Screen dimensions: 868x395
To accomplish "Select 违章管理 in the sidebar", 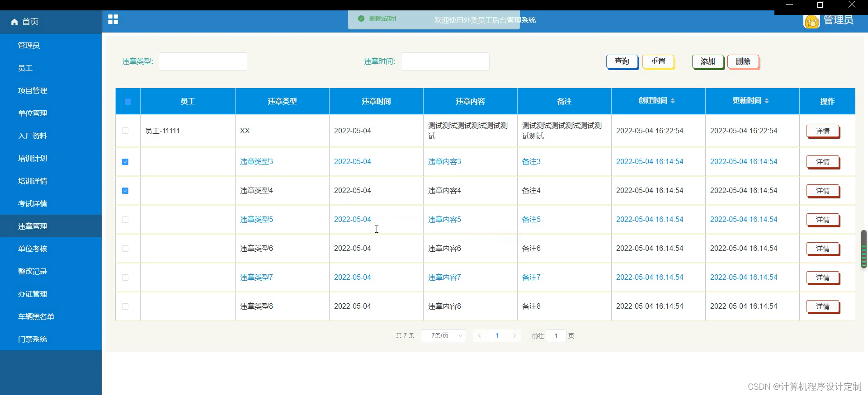I will (x=51, y=226).
